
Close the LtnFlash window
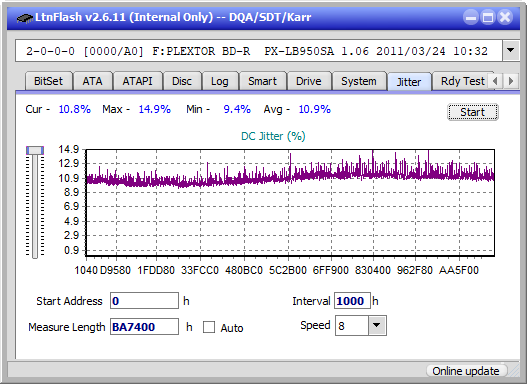[505, 17]
